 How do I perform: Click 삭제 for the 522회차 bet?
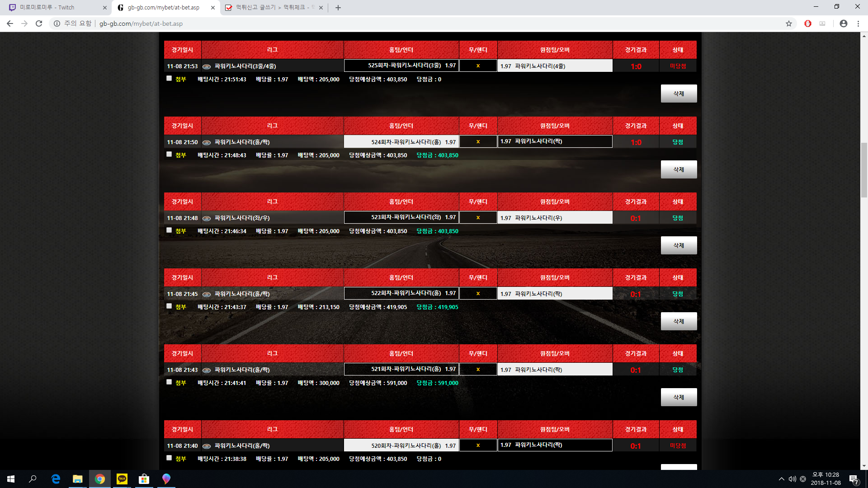click(679, 321)
